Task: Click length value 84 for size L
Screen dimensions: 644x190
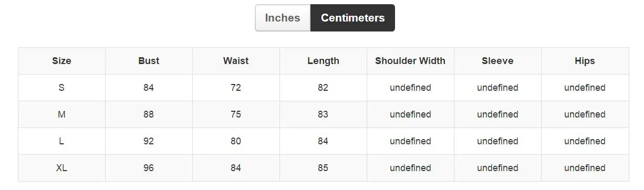Action: (323, 141)
